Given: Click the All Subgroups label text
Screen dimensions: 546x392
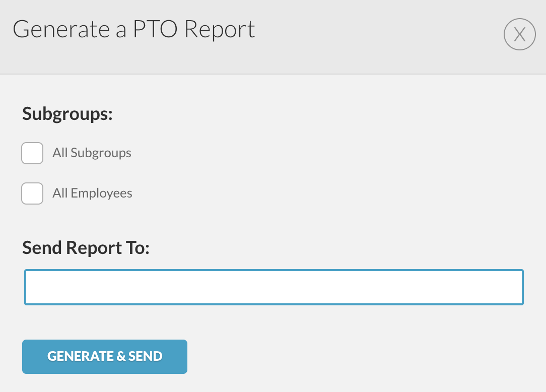Looking at the screenshot, I should click(x=92, y=153).
